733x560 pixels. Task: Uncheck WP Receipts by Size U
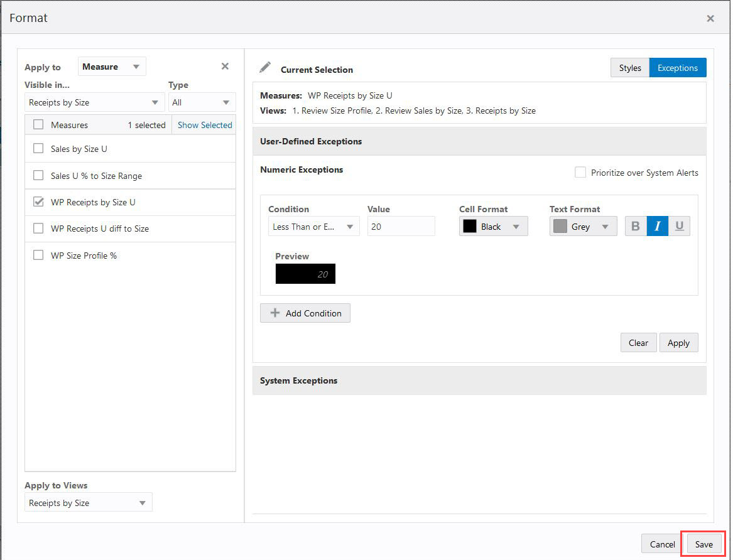click(x=38, y=202)
